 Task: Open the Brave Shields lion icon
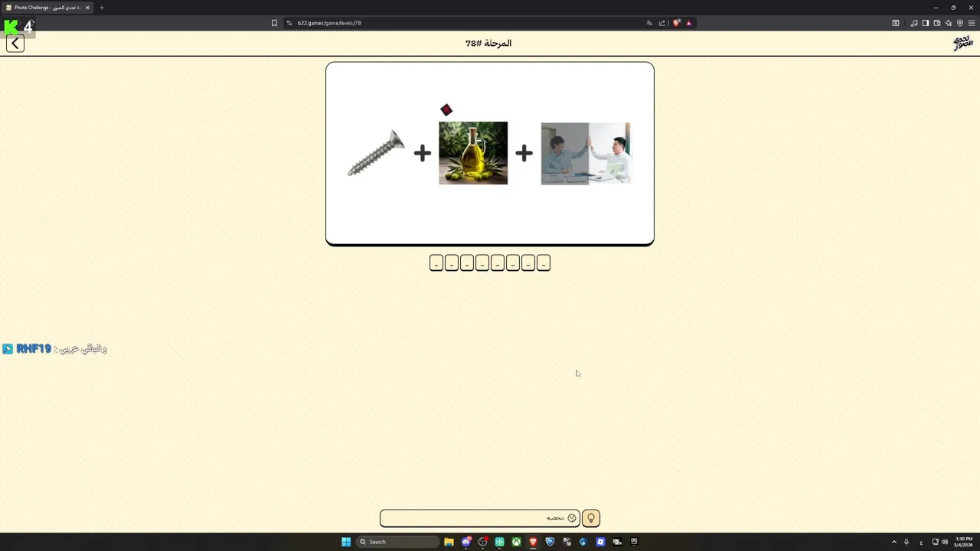pyautogui.click(x=677, y=23)
